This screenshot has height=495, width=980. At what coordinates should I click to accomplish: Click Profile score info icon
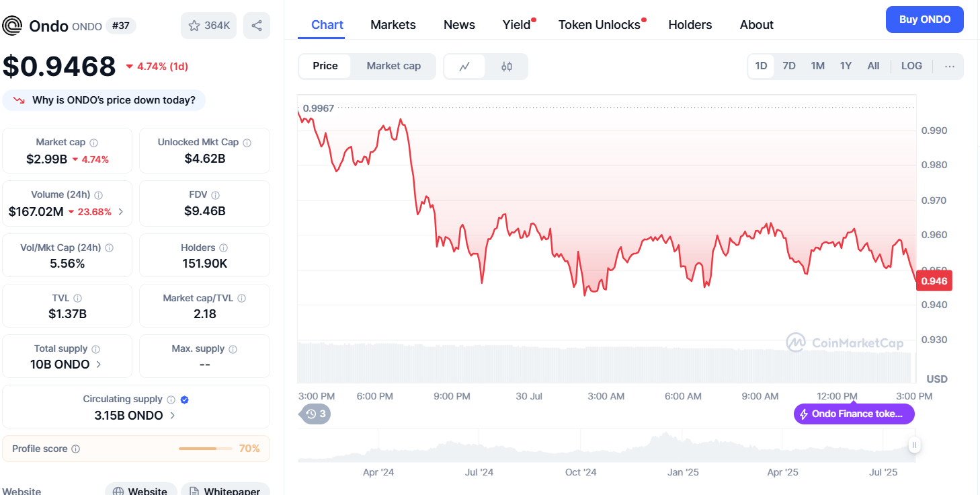[76, 449]
